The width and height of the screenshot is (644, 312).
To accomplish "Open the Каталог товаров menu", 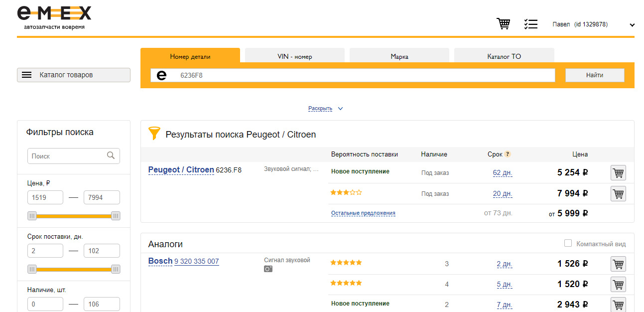I will 74,75.
